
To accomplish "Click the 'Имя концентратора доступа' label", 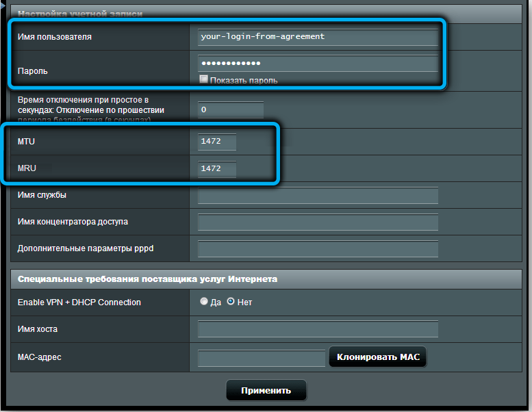I will (73, 222).
